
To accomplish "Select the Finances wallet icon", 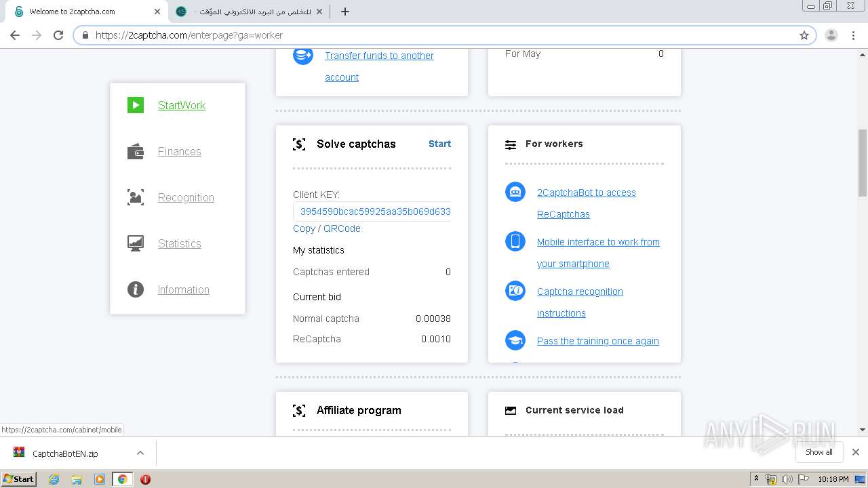I will (x=136, y=151).
